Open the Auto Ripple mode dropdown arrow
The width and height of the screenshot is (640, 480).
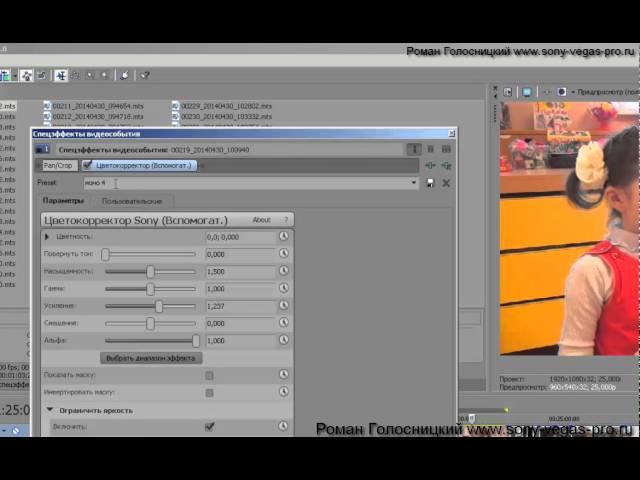(15, 76)
